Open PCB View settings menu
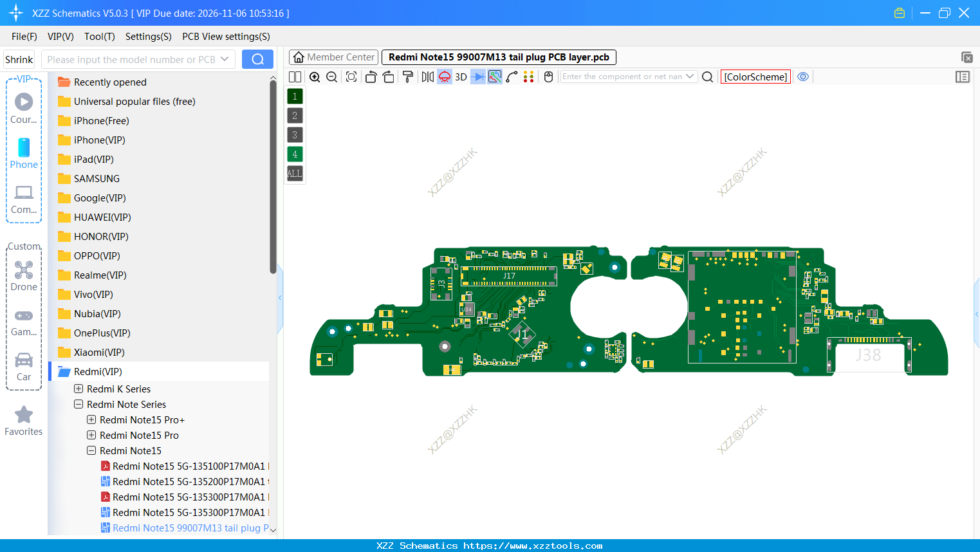Screen dimensions: 980x552 [x=225, y=37]
